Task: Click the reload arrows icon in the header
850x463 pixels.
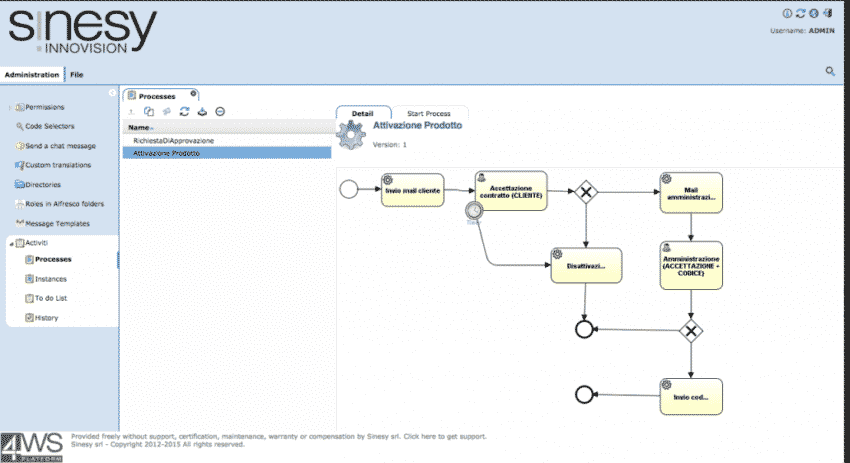Action: coord(800,14)
